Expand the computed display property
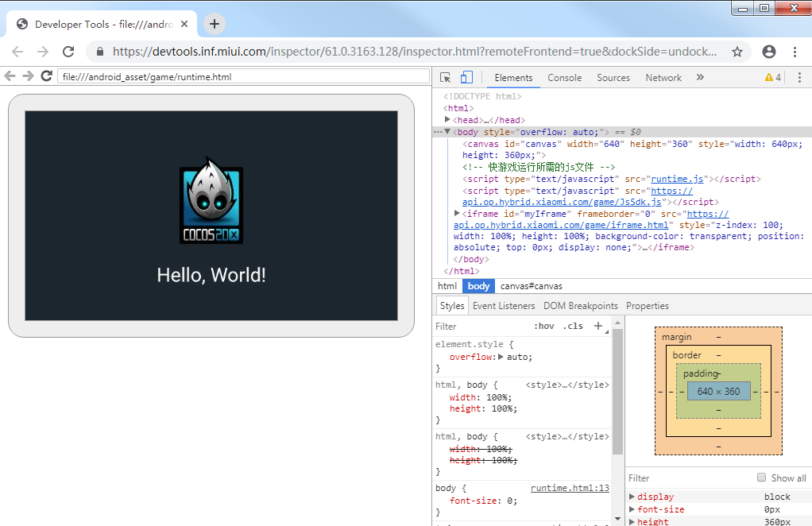812x526 pixels. [x=632, y=497]
